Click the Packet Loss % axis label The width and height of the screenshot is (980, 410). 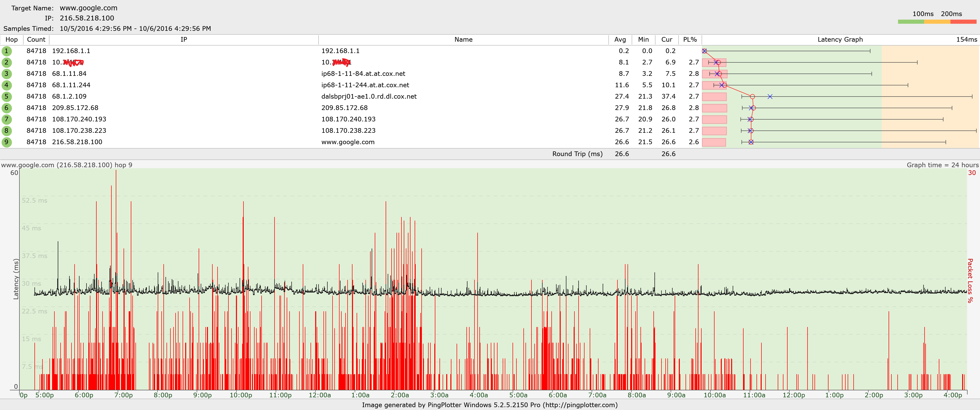970,281
